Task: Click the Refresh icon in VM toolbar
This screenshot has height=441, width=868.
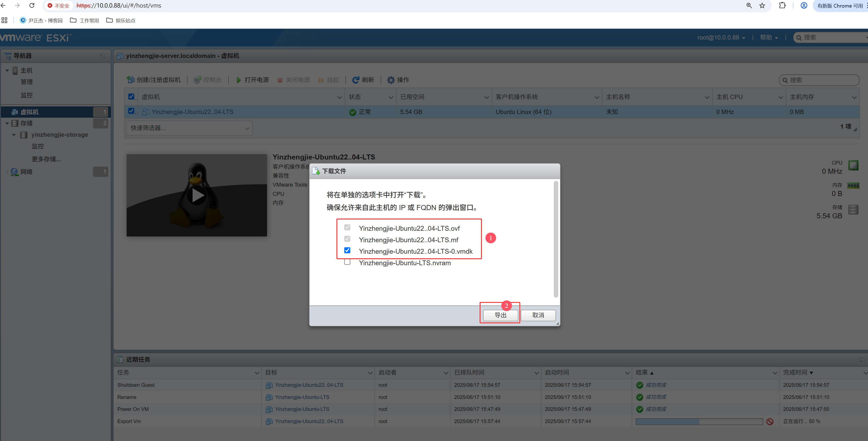Action: coord(356,80)
